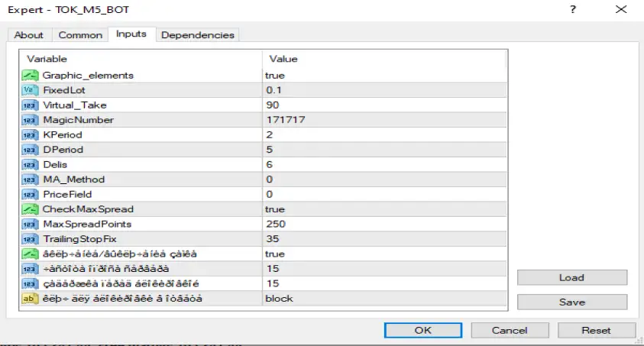The width and height of the screenshot is (644, 346).
Task: Click the FixedLot double type icon
Action: [30, 90]
